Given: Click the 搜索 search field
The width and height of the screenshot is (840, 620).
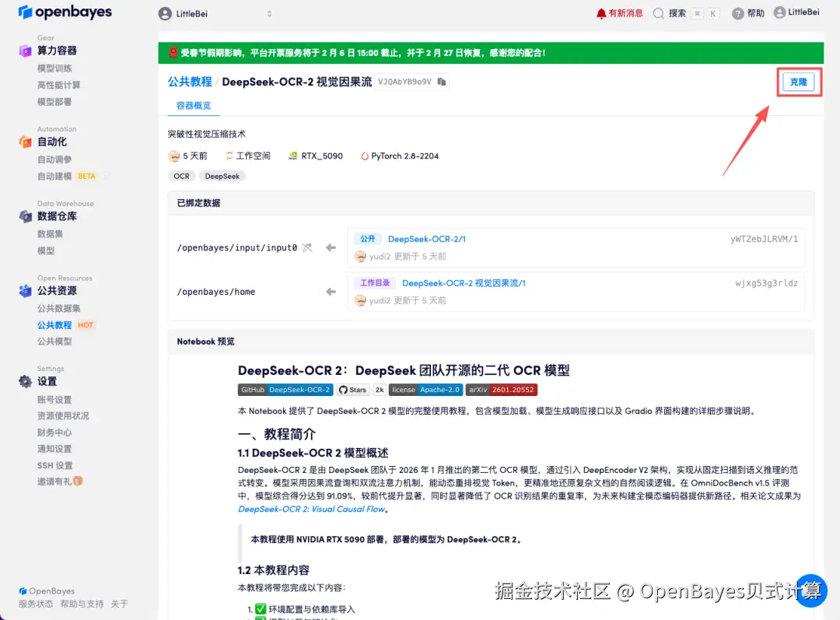Looking at the screenshot, I should [x=686, y=13].
